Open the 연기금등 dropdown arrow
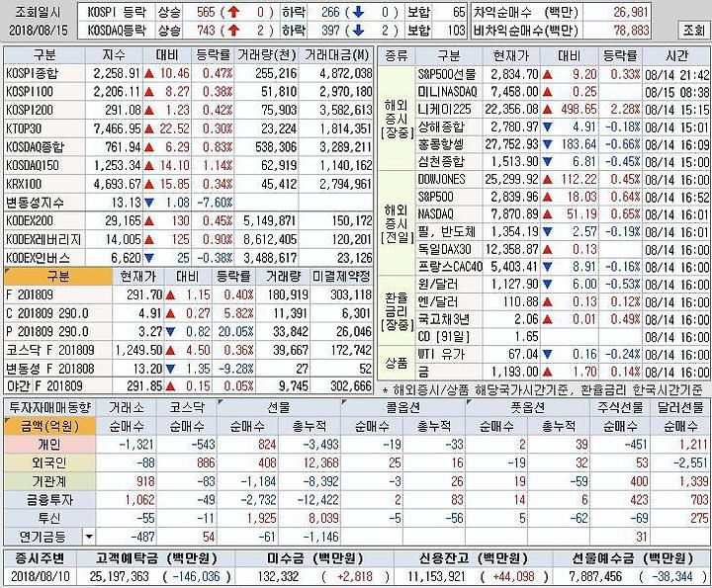Viewport: 712px width, 588px height. pos(89,537)
